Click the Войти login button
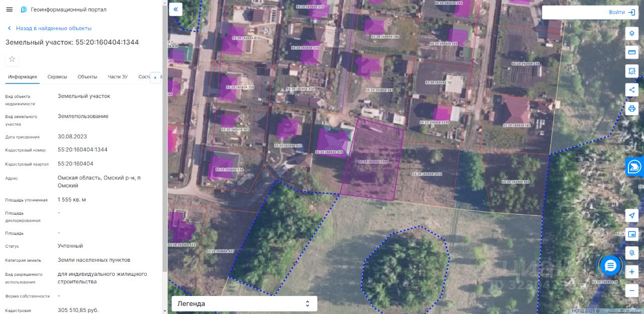This screenshot has width=644, height=314. [x=622, y=12]
